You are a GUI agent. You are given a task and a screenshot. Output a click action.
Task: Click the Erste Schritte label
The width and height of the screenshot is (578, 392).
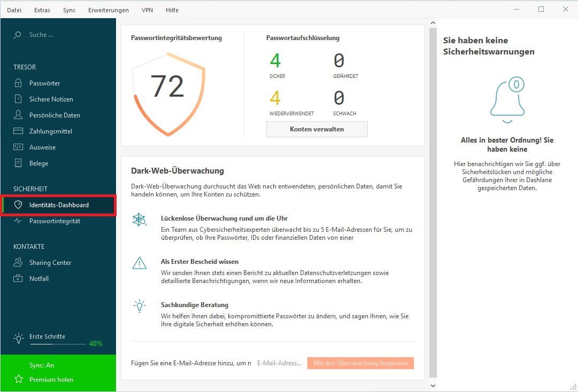click(47, 336)
